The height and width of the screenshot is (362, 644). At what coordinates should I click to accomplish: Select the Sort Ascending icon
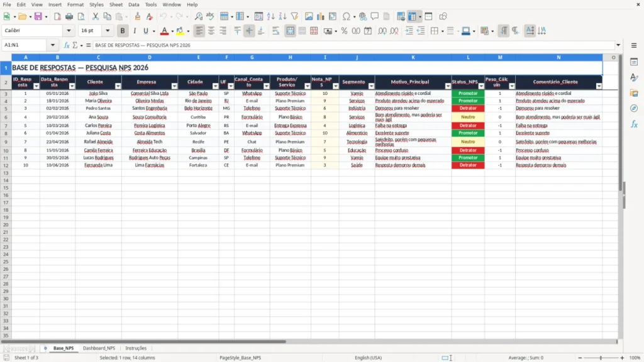tap(270, 16)
